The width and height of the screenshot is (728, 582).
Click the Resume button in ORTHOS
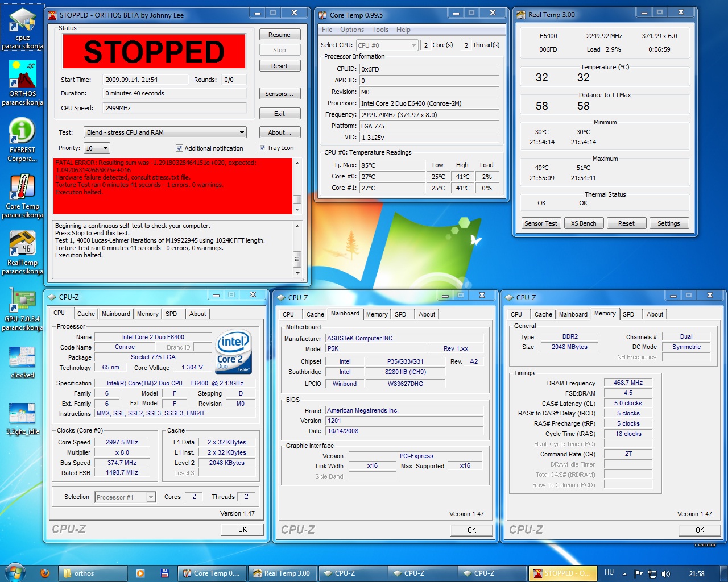pos(279,35)
